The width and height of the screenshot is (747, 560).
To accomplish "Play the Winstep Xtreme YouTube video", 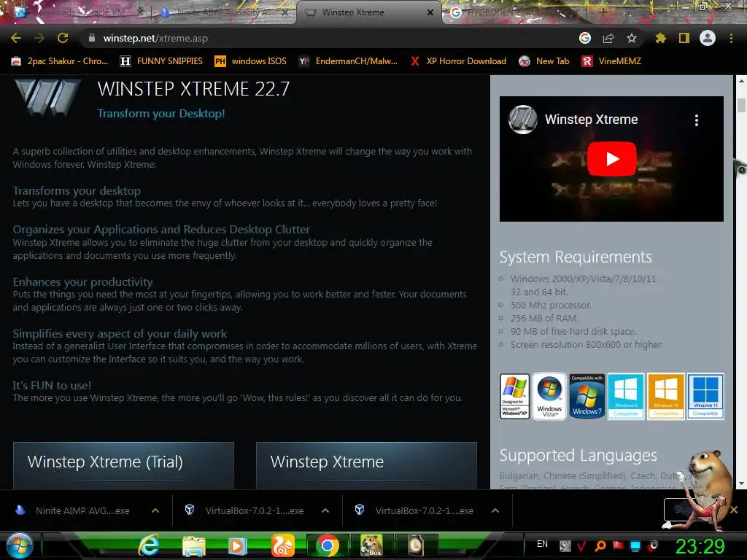I will pyautogui.click(x=612, y=159).
